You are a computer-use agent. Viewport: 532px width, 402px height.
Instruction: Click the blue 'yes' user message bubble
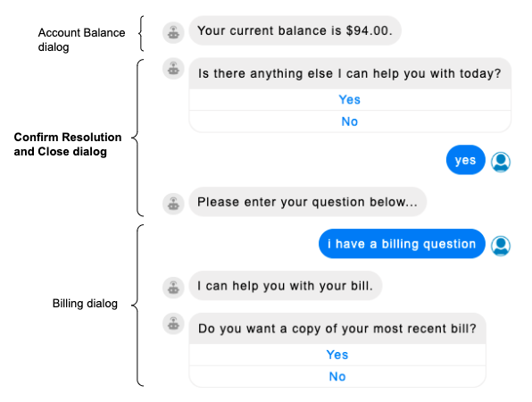pyautogui.click(x=466, y=160)
